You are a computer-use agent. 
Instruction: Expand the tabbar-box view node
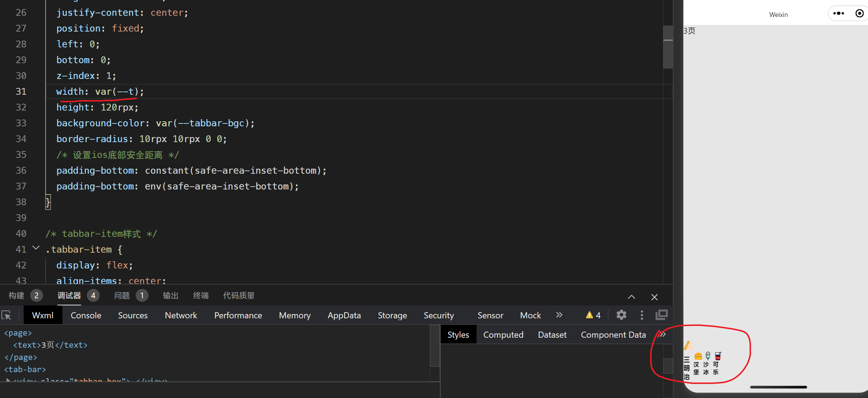tap(8, 380)
